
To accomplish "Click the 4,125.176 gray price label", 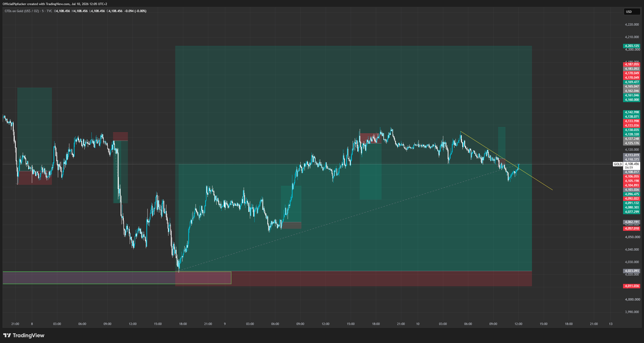I will [x=632, y=143].
